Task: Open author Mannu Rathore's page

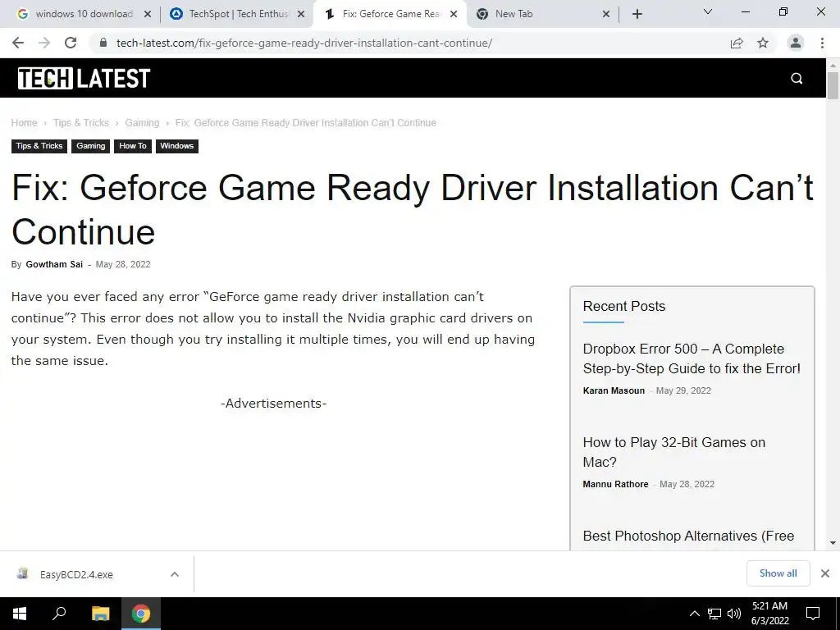Action: coord(615,484)
